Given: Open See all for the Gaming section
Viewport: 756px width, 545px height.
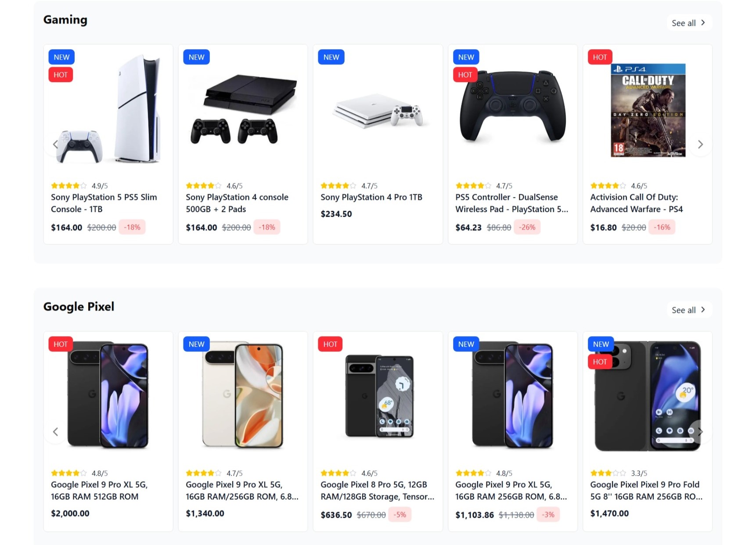Looking at the screenshot, I should coord(688,23).
